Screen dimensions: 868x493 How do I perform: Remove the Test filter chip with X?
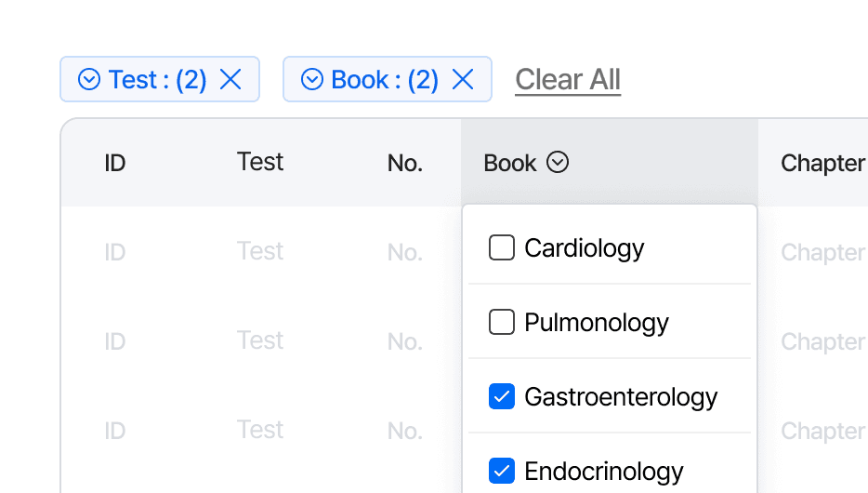tap(230, 79)
